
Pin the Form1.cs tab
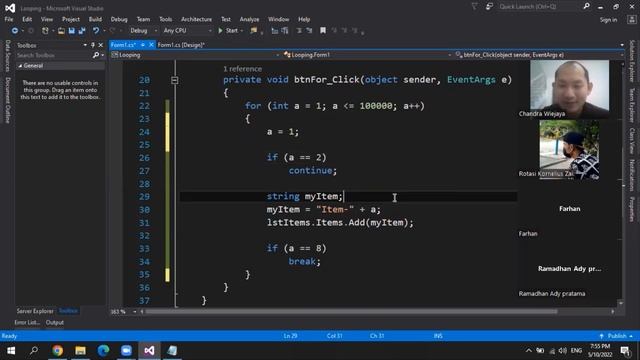coord(142,45)
